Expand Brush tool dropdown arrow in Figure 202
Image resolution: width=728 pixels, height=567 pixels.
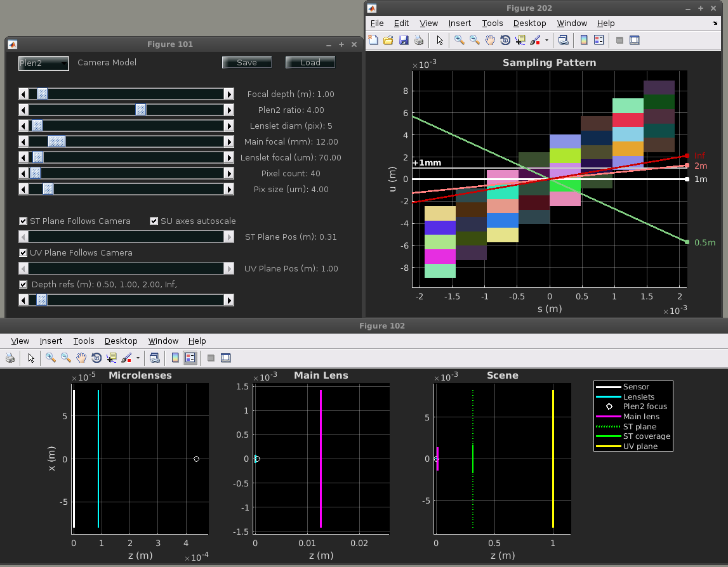tap(546, 41)
